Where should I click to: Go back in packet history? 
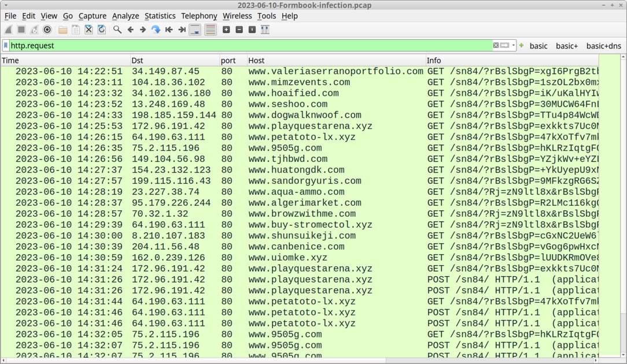click(130, 29)
